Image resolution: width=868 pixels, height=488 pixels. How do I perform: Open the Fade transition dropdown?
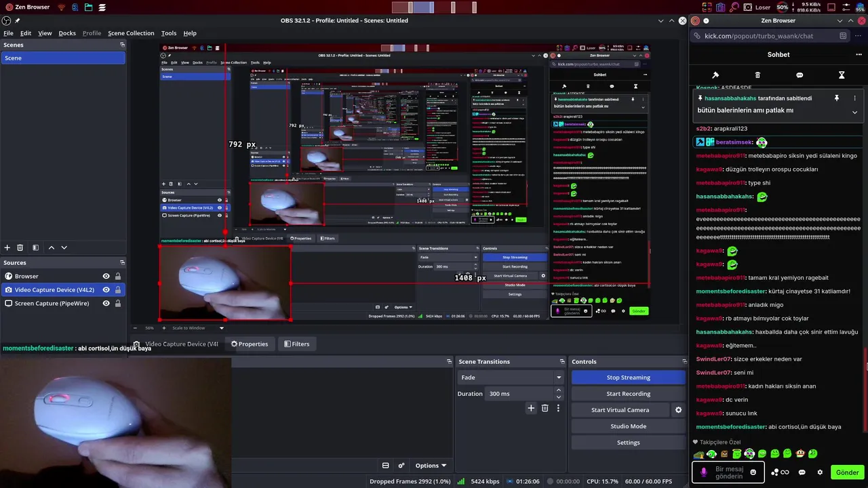[x=511, y=378]
